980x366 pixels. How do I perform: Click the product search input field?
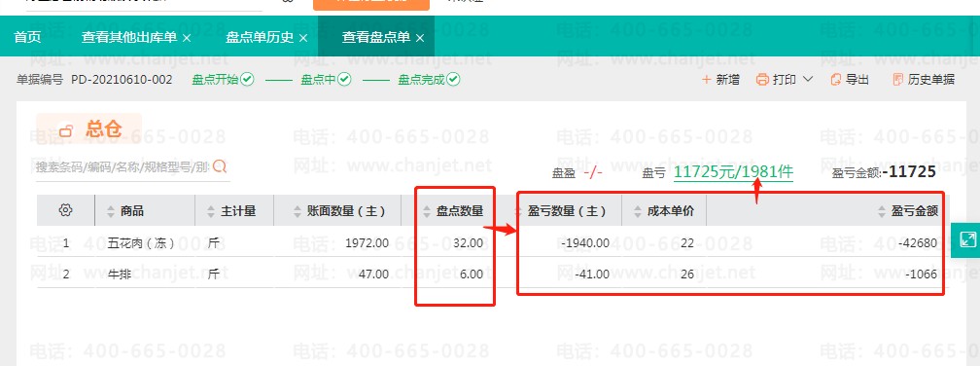point(123,167)
